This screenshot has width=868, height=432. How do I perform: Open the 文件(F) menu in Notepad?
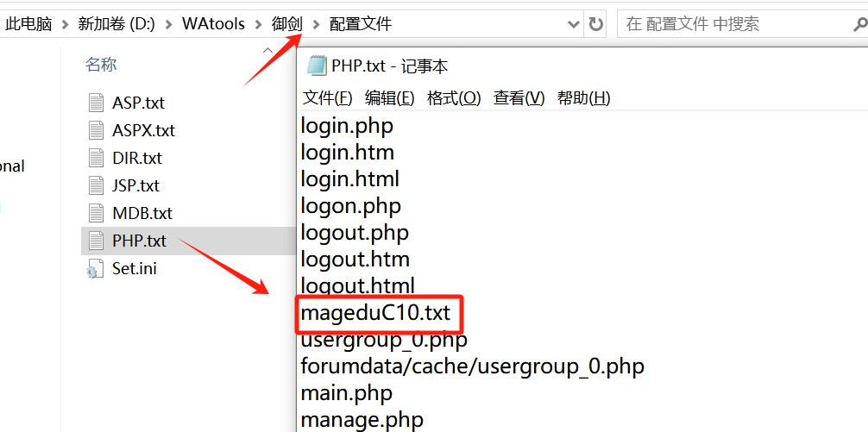pyautogui.click(x=327, y=98)
